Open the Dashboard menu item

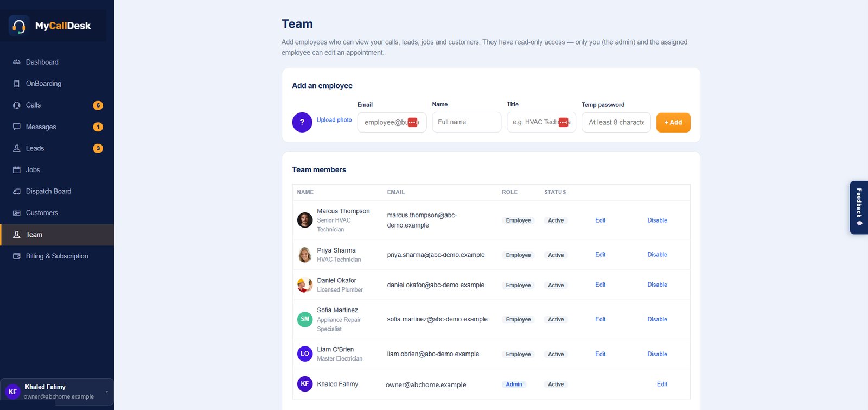click(x=57, y=62)
